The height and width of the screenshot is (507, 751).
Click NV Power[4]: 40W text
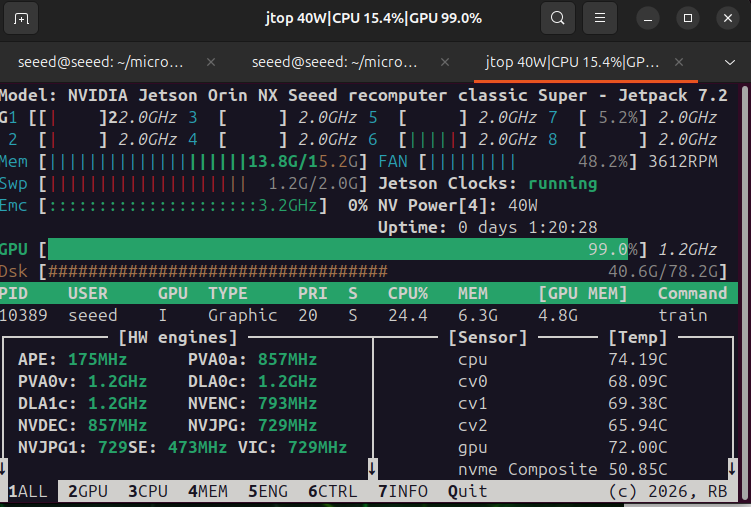click(458, 206)
